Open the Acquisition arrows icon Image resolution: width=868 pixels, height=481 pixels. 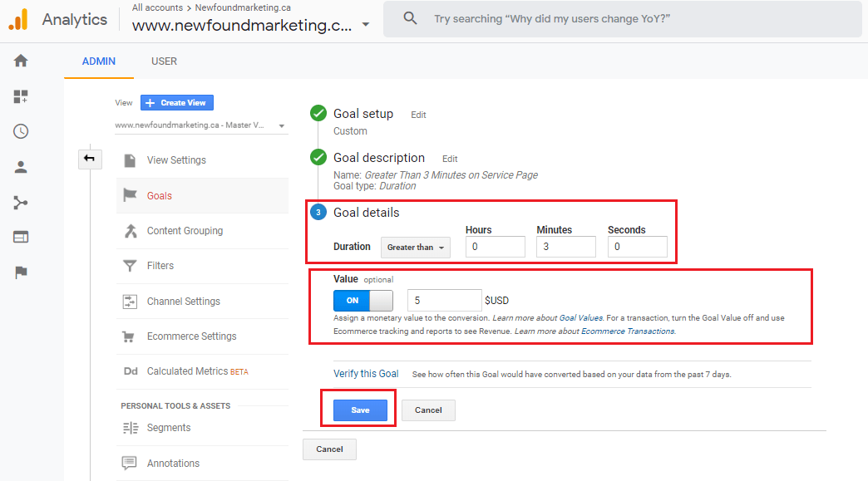tap(21, 203)
